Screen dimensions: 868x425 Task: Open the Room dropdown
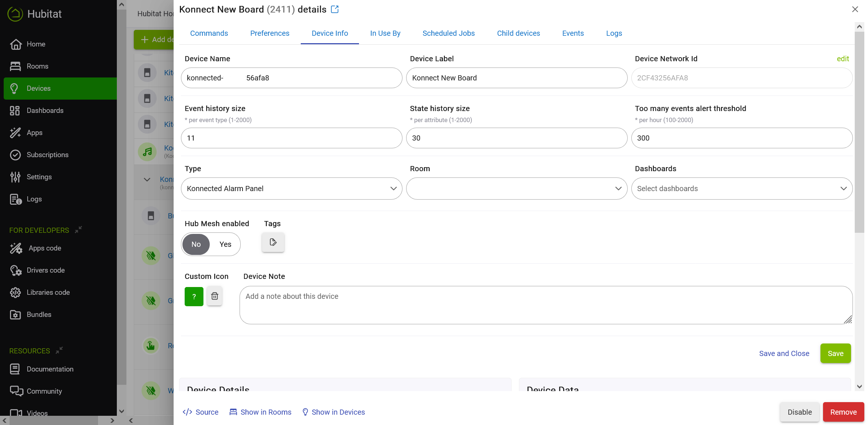(x=517, y=189)
